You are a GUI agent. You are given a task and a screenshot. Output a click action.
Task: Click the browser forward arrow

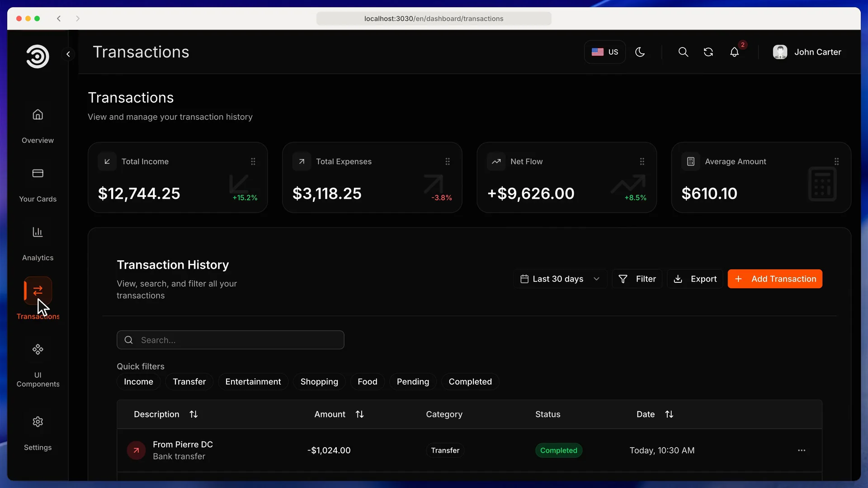[78, 19]
